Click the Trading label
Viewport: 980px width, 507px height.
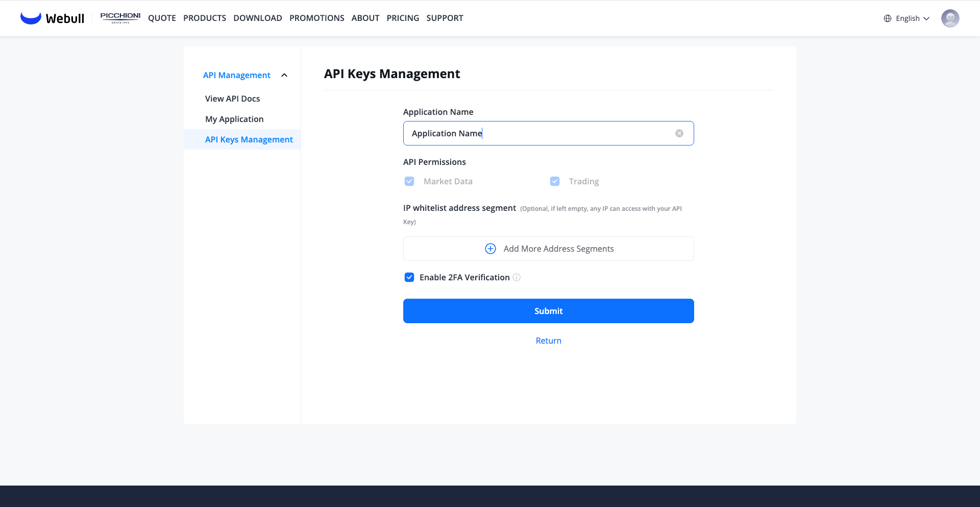click(x=584, y=181)
